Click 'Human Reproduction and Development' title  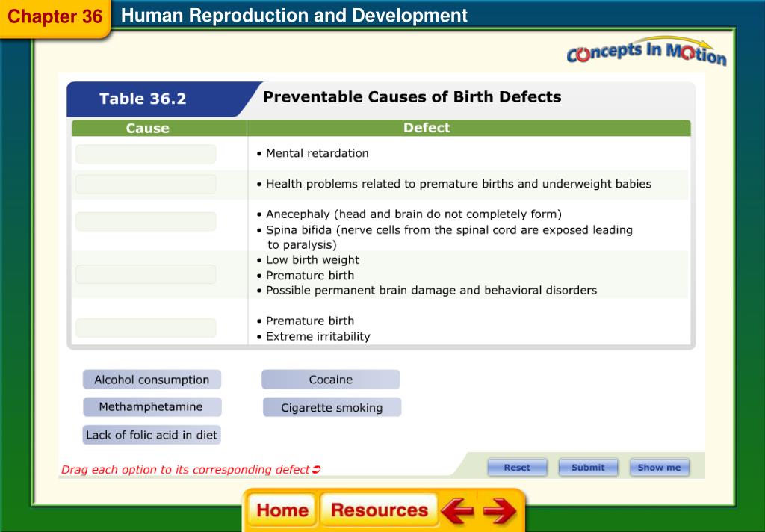click(x=294, y=16)
